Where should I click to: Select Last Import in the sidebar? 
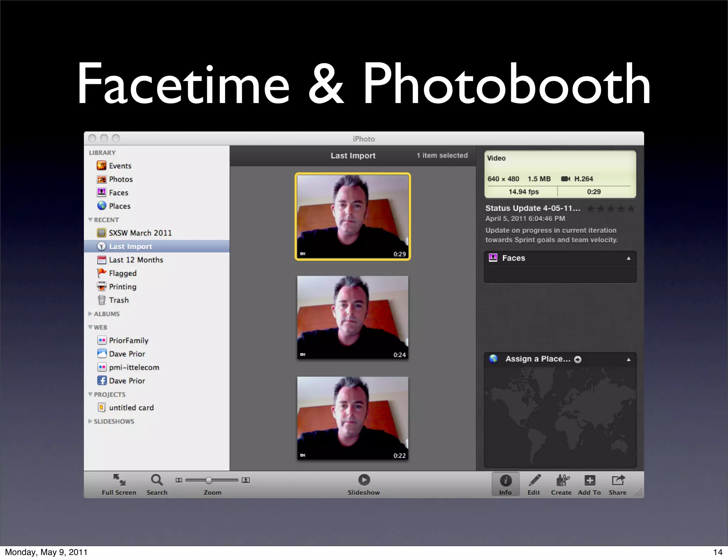156,246
